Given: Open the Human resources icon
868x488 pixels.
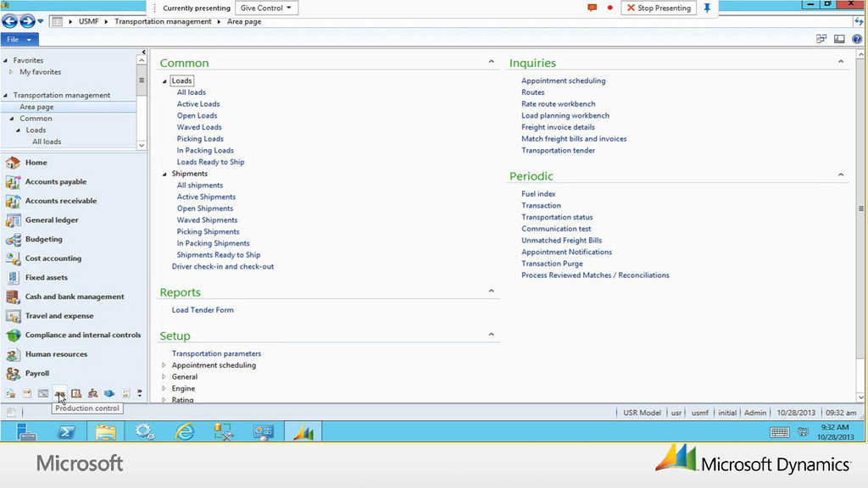Looking at the screenshot, I should [x=13, y=354].
